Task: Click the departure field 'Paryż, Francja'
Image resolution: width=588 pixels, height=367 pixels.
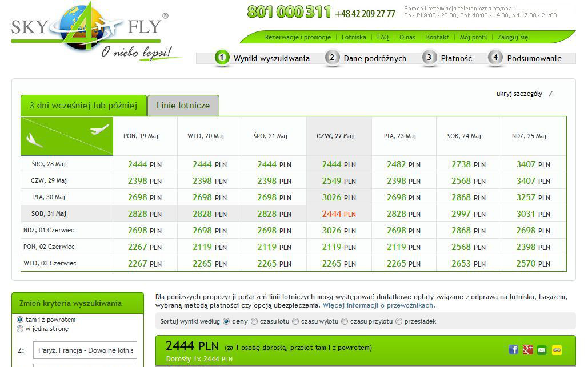Action: 85,350
